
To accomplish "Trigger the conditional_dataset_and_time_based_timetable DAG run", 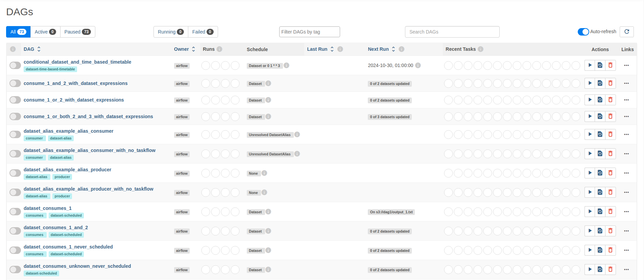I will pyautogui.click(x=590, y=65).
